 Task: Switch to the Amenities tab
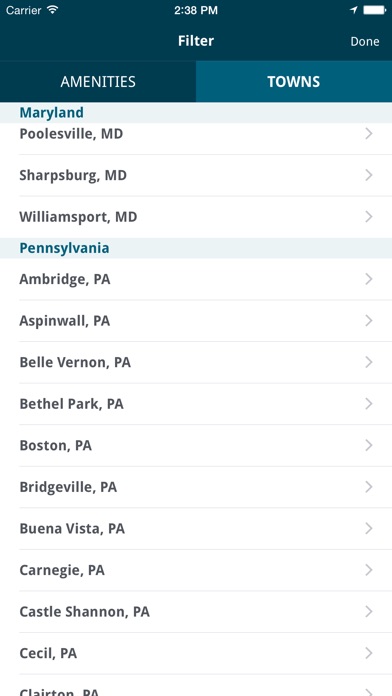[x=98, y=82]
